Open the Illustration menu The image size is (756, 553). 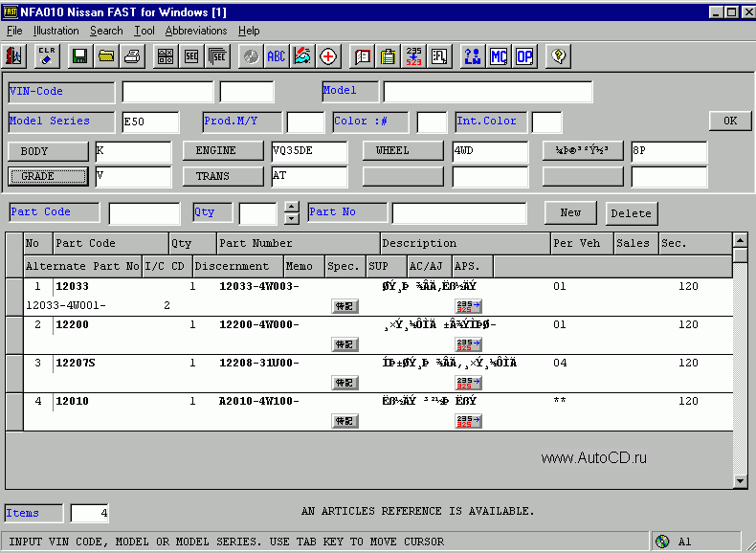(x=56, y=31)
